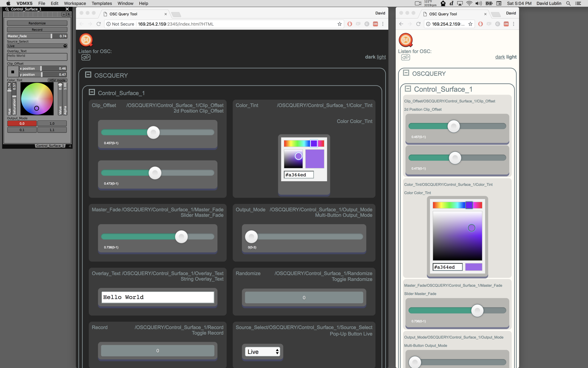Click the R button in VDMX preset bar

click(69, 14)
